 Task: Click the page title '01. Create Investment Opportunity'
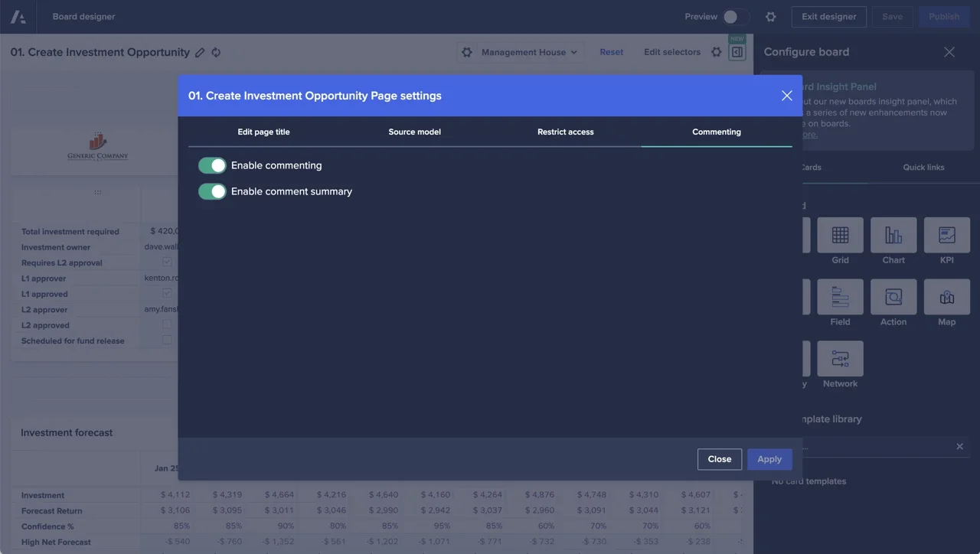click(100, 53)
